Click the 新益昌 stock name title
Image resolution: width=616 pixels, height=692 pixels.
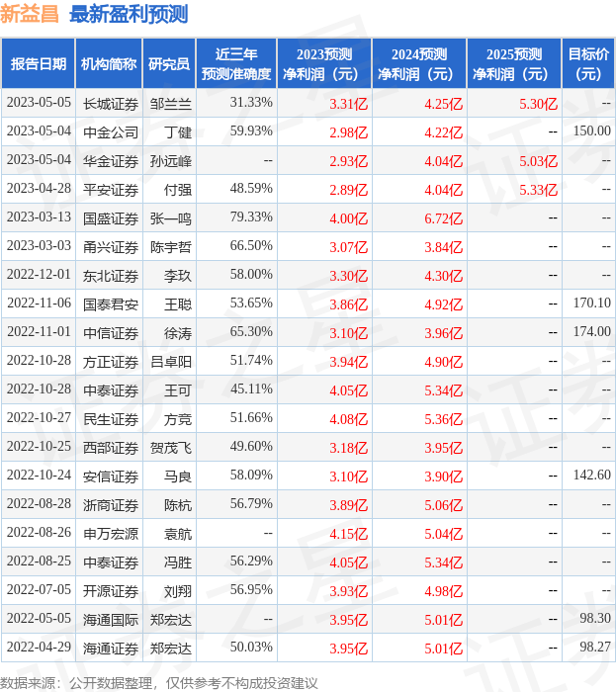30,14
